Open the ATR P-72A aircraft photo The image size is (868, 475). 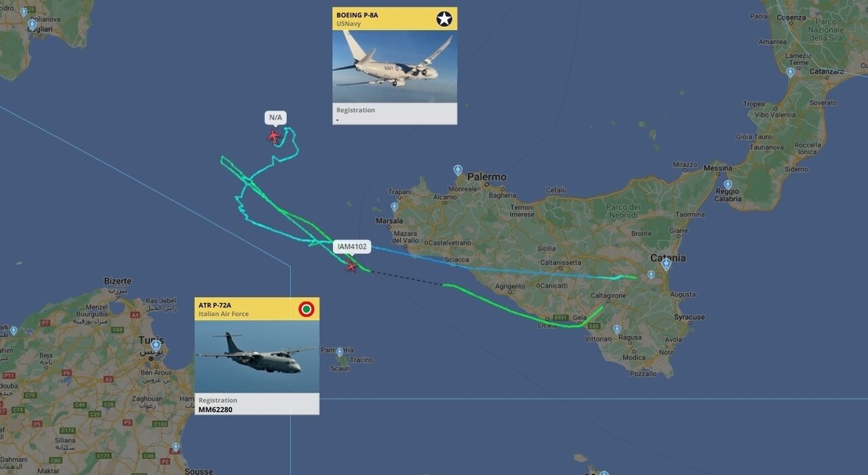point(257,357)
